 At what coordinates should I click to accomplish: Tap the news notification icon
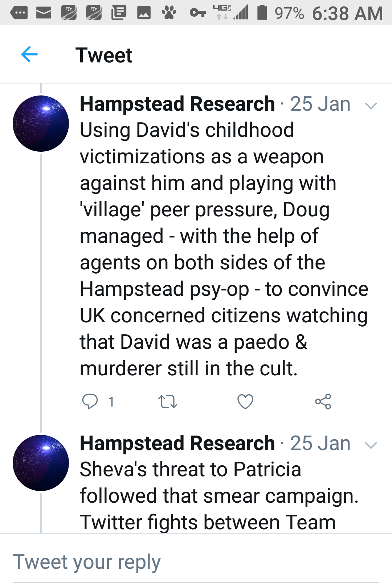[x=119, y=13]
